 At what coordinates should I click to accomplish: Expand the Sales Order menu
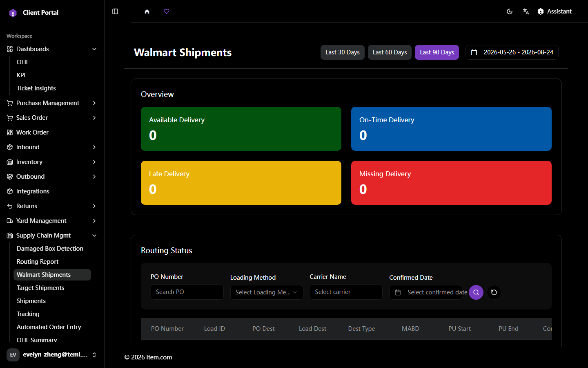[51, 118]
